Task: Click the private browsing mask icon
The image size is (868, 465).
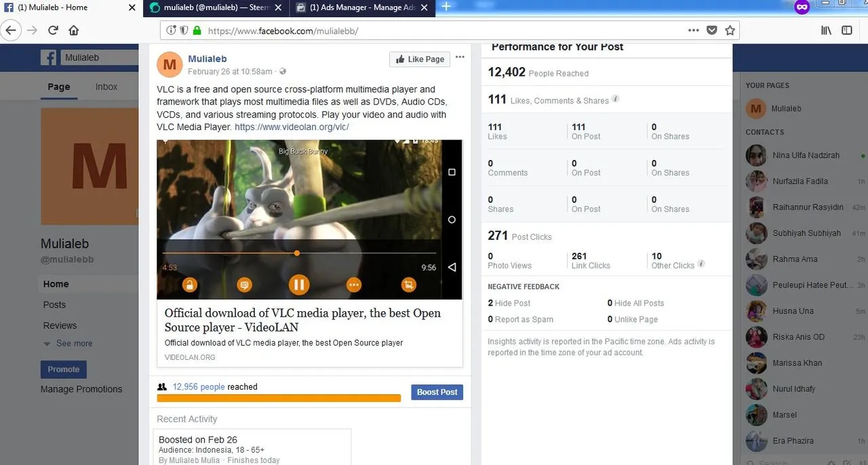Action: click(x=802, y=7)
